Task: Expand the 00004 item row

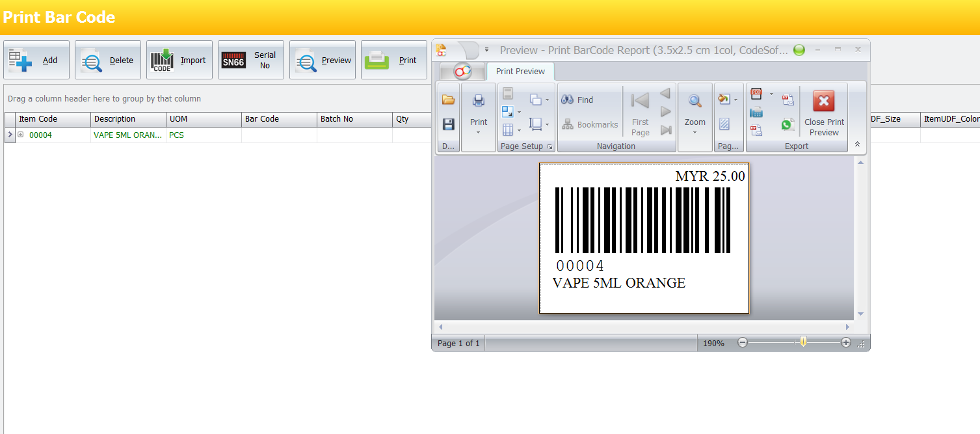Action: (20, 135)
